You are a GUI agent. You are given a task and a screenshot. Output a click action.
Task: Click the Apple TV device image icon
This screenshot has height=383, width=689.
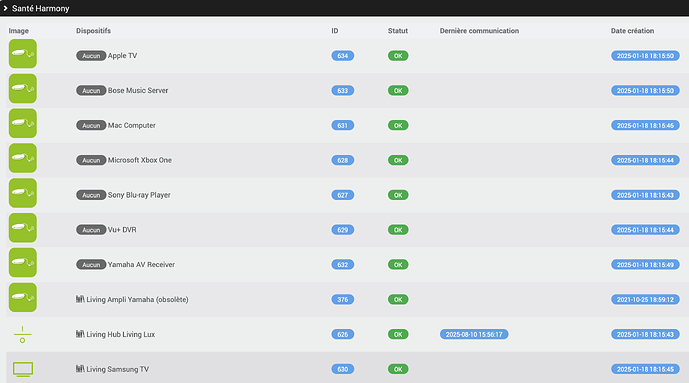tap(22, 54)
